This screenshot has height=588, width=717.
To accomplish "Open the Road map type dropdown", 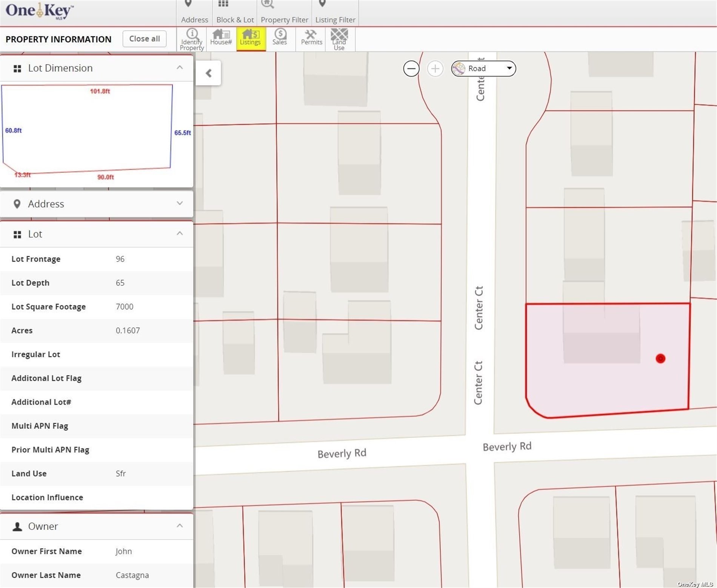I will point(483,69).
